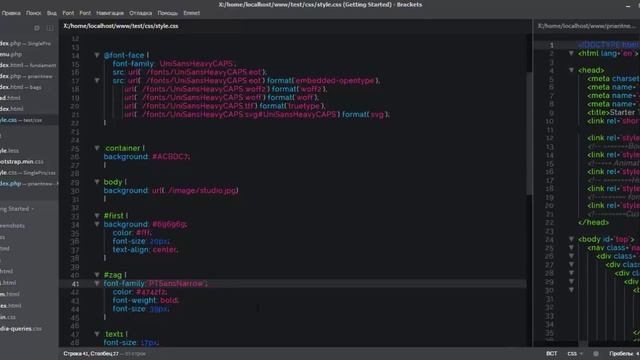Select working file index.html — fundament

[x=28, y=65]
